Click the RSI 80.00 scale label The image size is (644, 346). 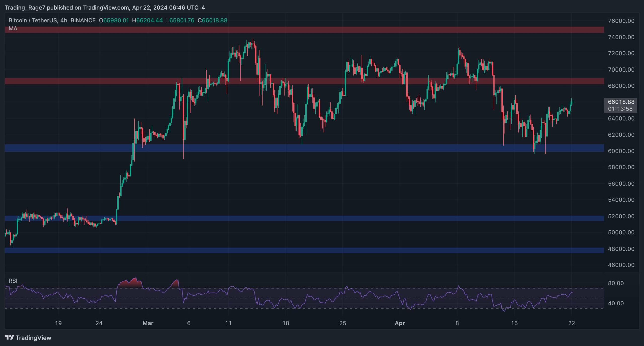point(616,283)
